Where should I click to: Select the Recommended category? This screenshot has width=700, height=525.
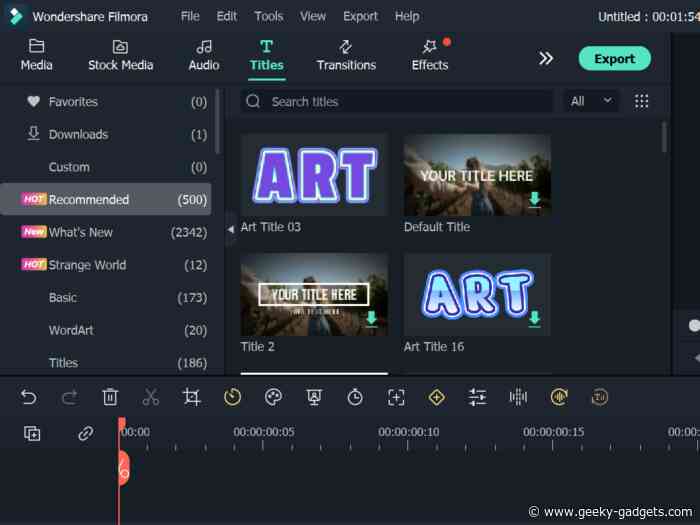[x=106, y=199]
